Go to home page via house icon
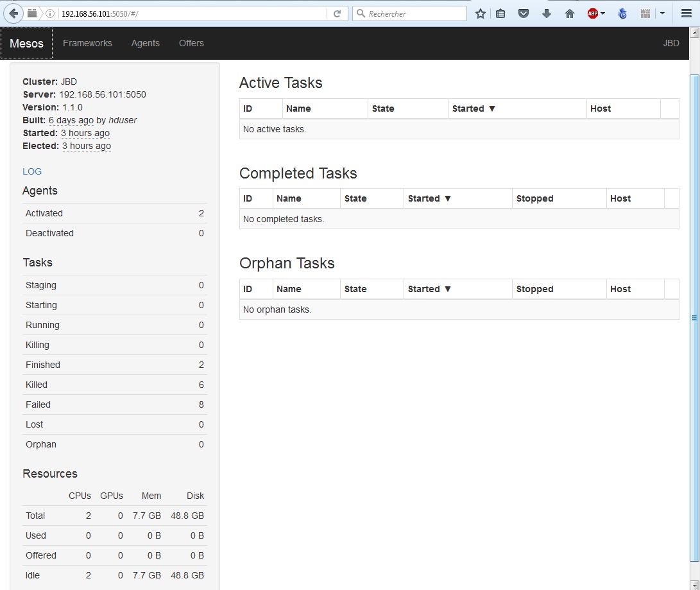The image size is (700, 590). (569, 13)
